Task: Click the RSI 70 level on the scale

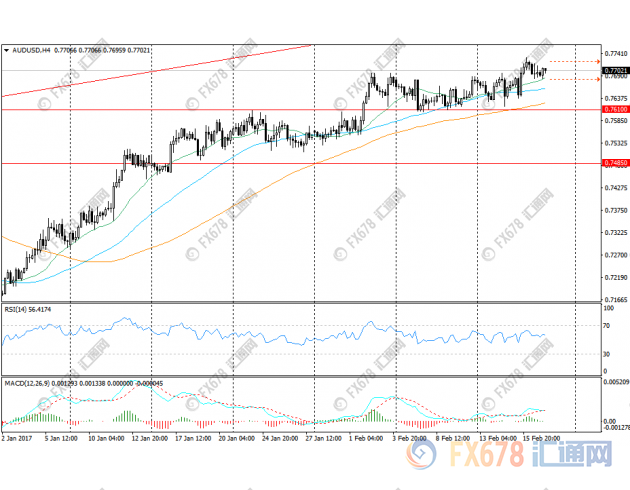Action: coord(606,326)
